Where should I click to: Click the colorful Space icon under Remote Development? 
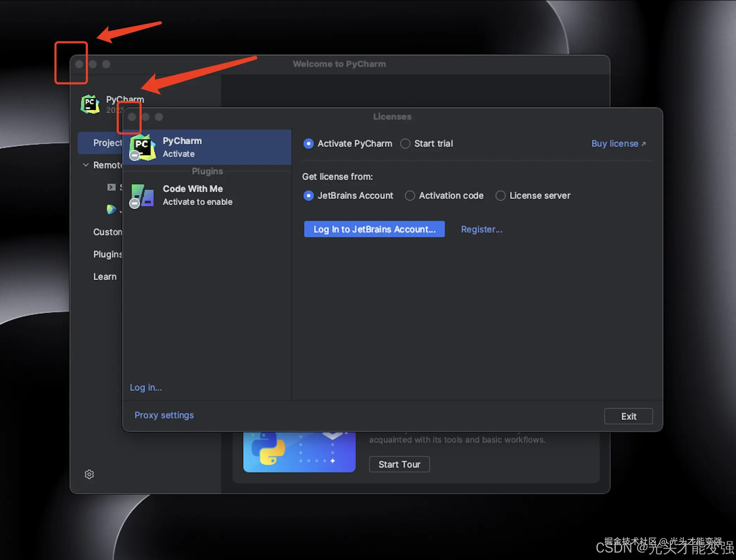[x=111, y=209]
